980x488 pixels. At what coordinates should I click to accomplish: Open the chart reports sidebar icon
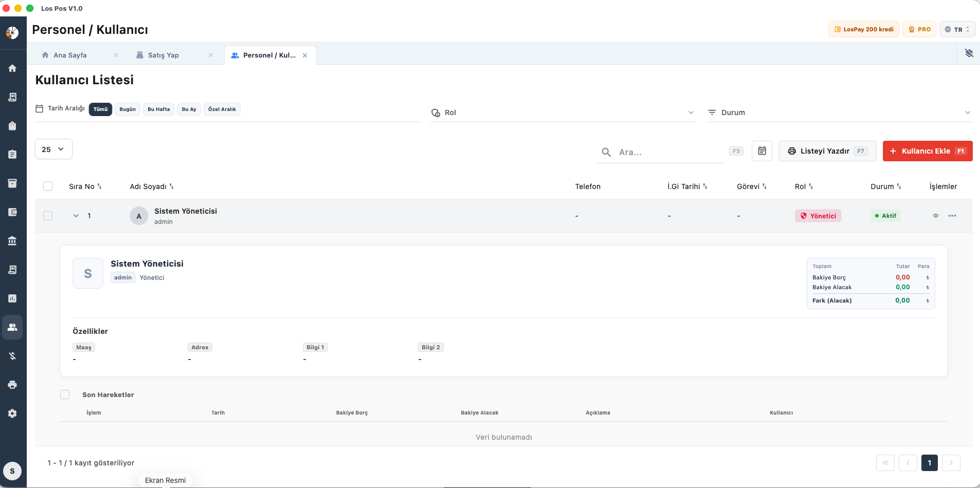(12, 298)
